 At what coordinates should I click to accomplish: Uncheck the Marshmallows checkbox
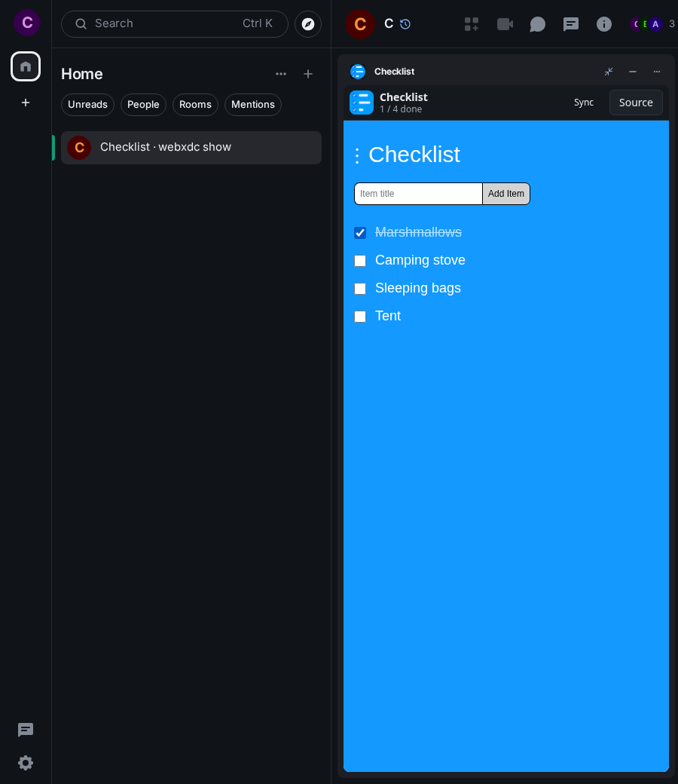click(x=360, y=232)
